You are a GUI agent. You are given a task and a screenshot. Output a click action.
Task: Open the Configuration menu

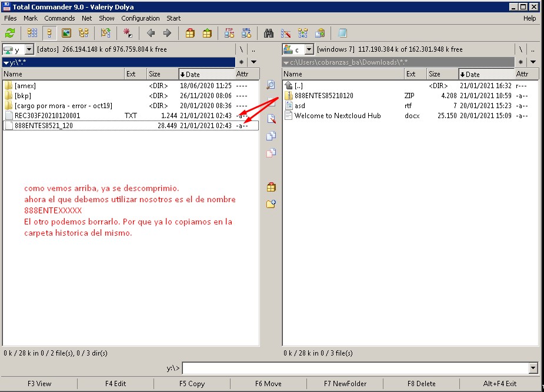(x=141, y=18)
